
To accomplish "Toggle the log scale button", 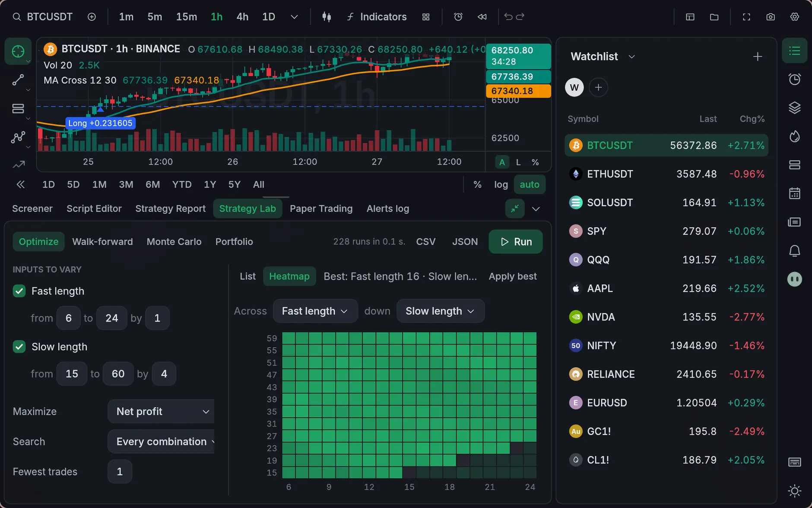I will 501,185.
